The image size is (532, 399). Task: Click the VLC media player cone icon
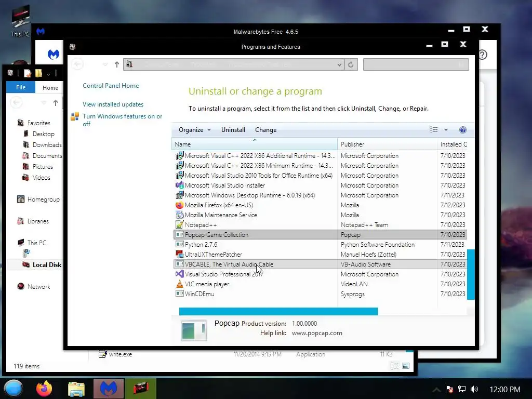click(179, 284)
